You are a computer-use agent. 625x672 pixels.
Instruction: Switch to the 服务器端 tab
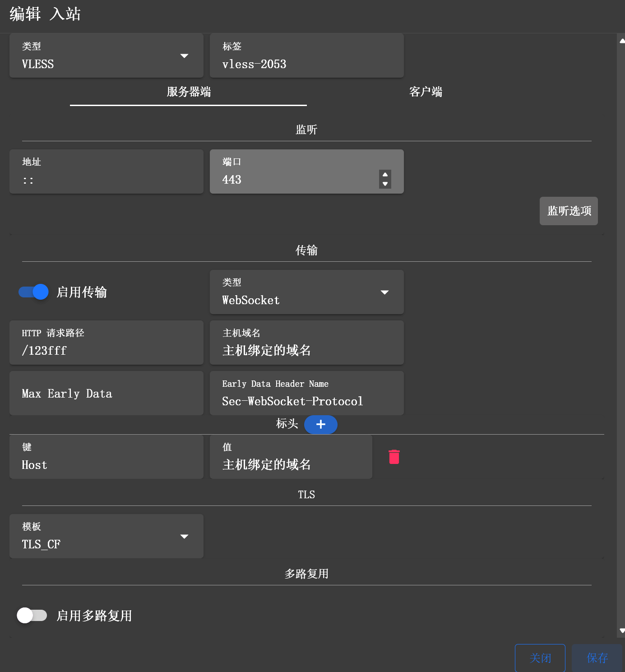(189, 92)
